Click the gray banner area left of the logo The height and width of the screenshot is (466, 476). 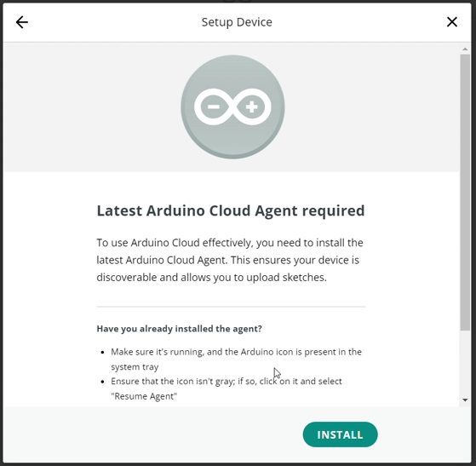91,107
